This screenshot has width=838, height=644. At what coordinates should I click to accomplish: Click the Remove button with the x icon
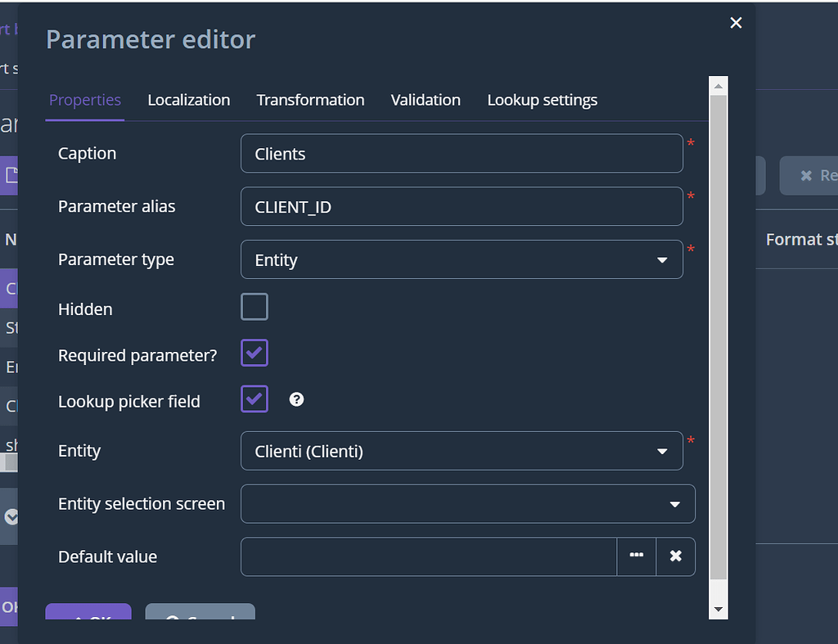tap(817, 175)
